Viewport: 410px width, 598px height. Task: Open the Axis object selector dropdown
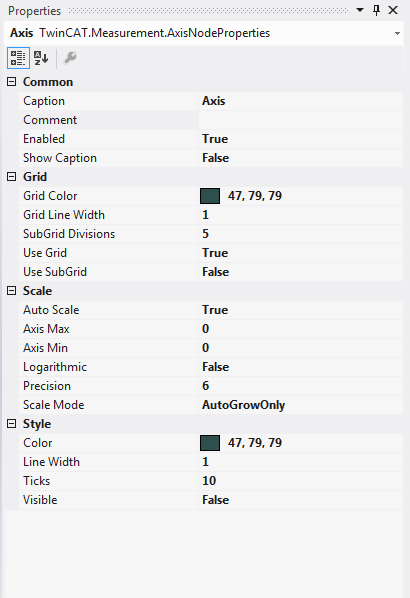click(397, 34)
